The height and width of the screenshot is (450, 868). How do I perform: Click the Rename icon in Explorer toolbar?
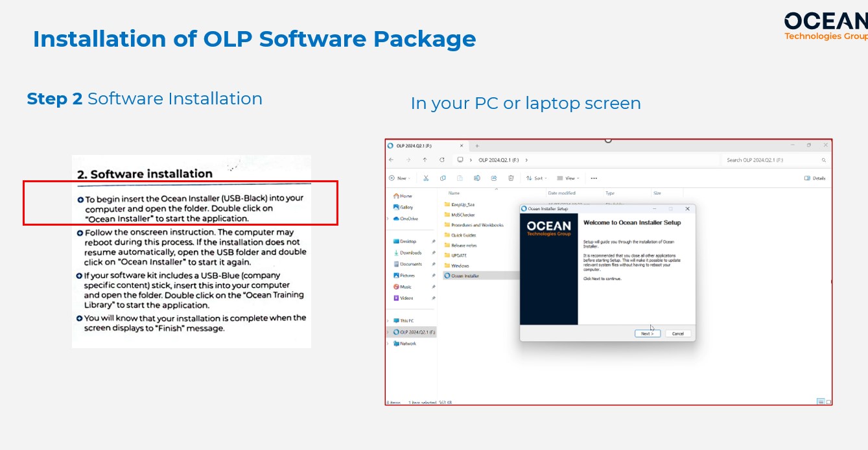[x=477, y=178]
